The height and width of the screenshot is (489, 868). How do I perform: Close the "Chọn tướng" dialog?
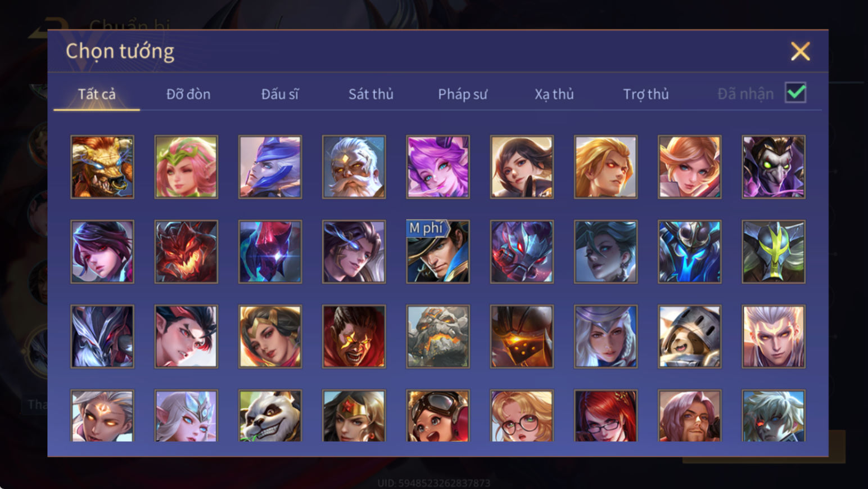801,51
